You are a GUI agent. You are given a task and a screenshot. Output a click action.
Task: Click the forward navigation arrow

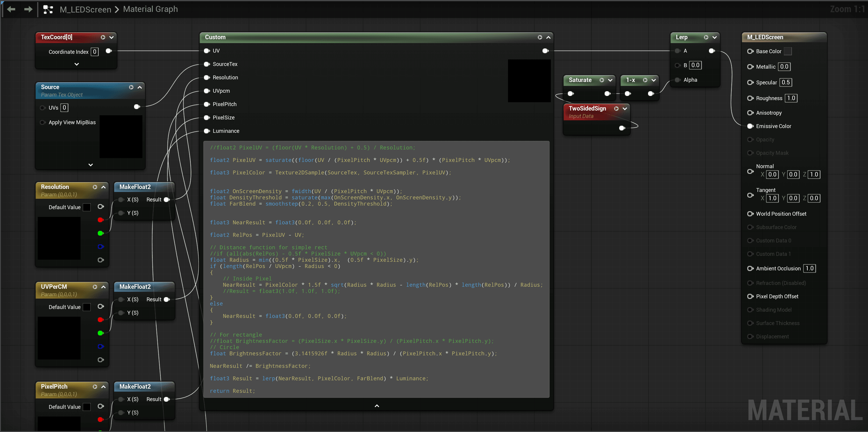[x=29, y=10]
